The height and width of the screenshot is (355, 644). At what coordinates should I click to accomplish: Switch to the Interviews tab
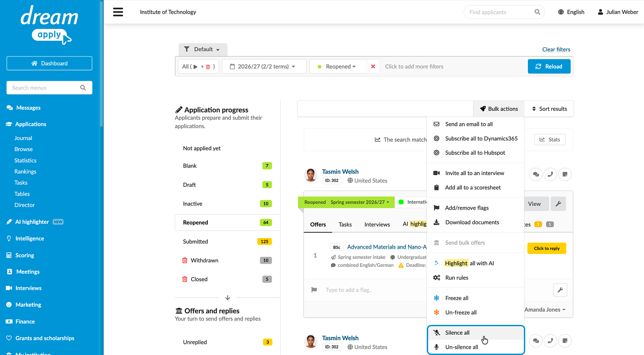click(377, 224)
